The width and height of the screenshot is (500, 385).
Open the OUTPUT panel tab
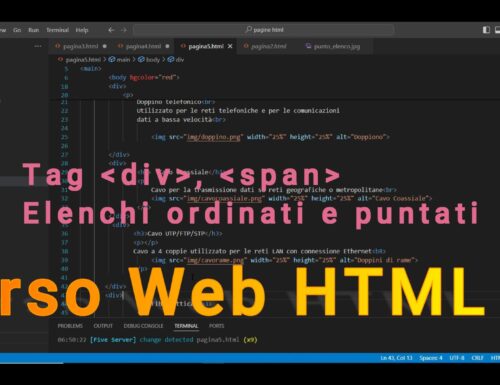(x=103, y=326)
